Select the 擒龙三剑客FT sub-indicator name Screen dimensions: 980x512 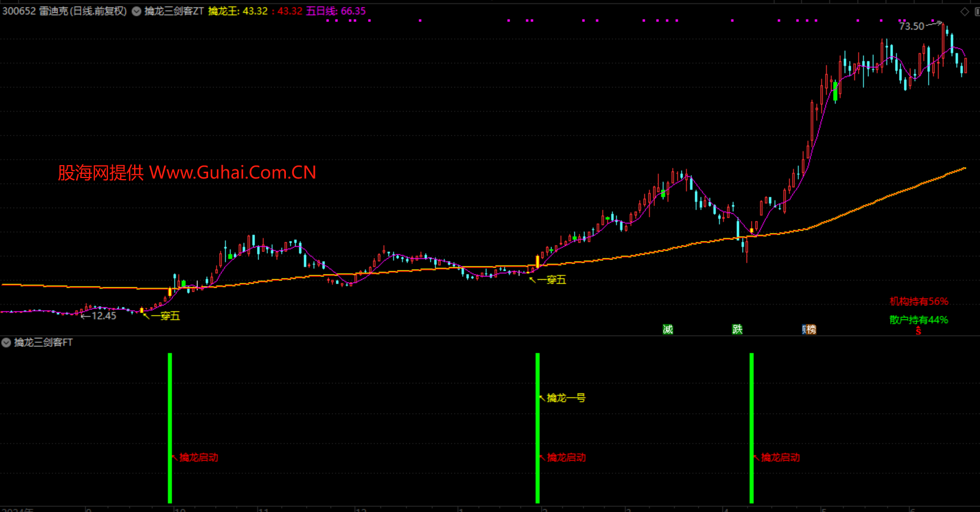[x=43, y=343]
